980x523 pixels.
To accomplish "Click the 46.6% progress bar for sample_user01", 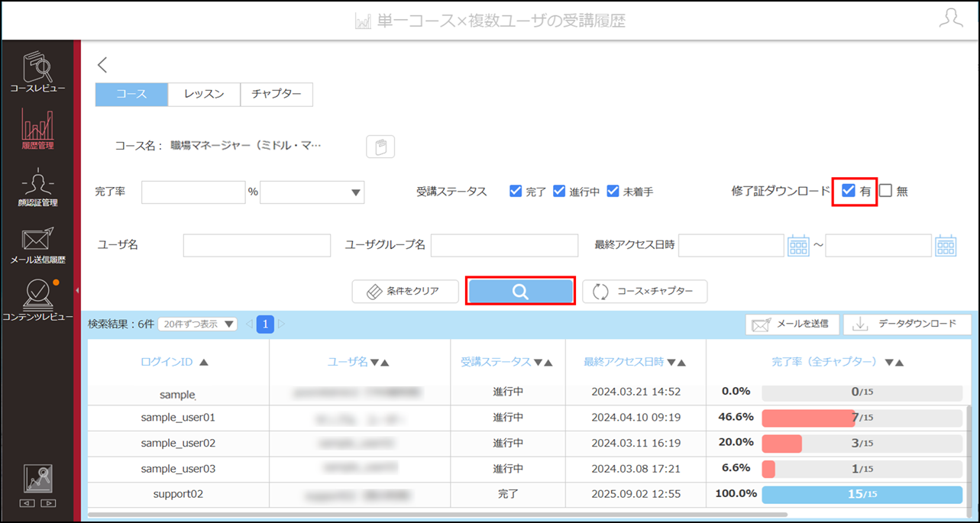I will [862, 418].
